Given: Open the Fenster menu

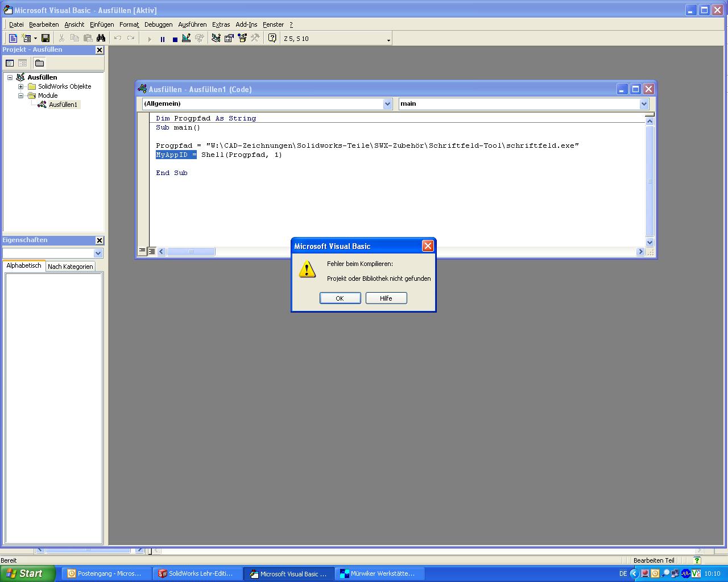Looking at the screenshot, I should click(273, 24).
